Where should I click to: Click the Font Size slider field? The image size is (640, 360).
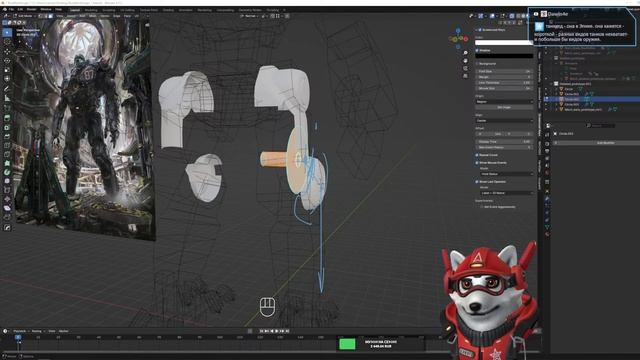(x=504, y=71)
